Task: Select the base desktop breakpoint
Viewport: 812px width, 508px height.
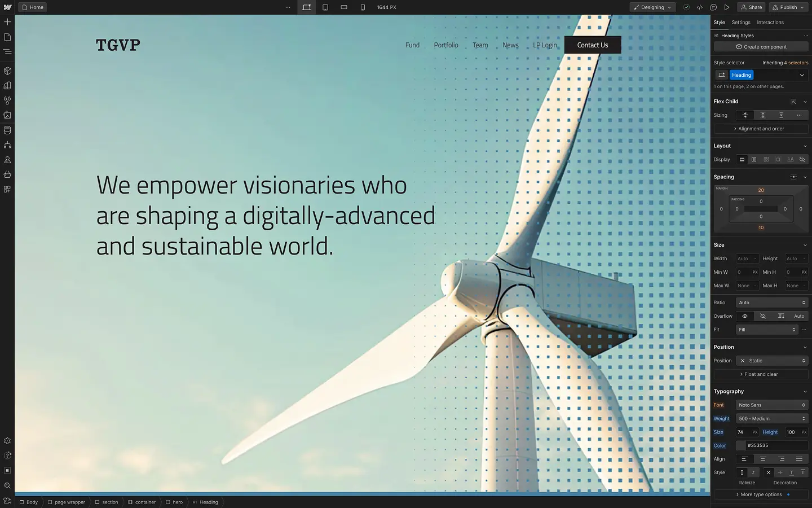Action: (x=307, y=7)
